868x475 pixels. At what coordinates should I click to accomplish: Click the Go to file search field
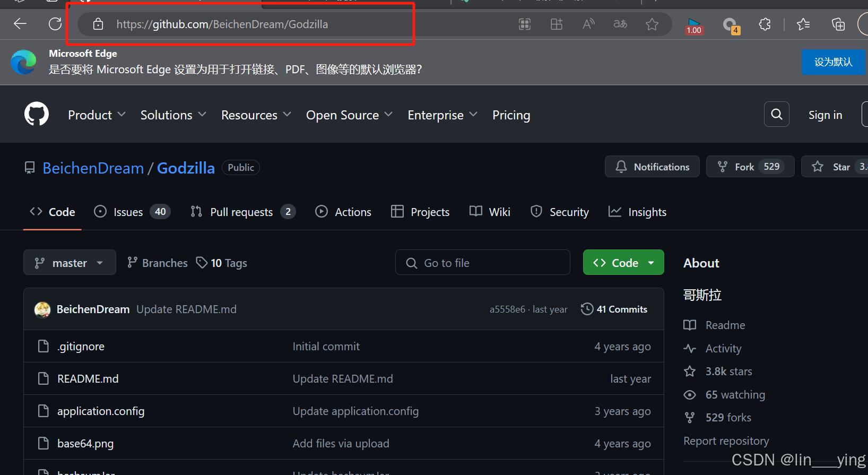[483, 262]
